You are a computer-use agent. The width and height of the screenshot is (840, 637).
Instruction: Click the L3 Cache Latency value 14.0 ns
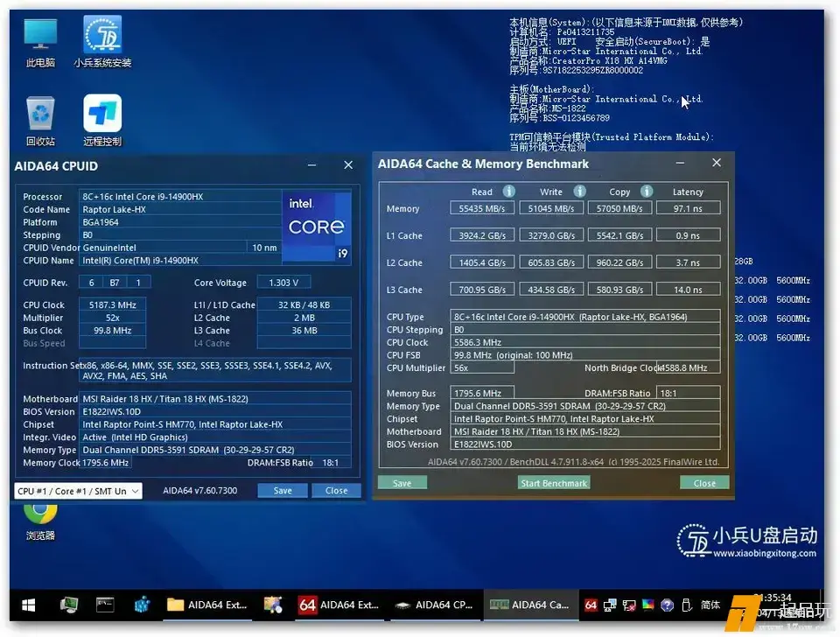point(689,290)
